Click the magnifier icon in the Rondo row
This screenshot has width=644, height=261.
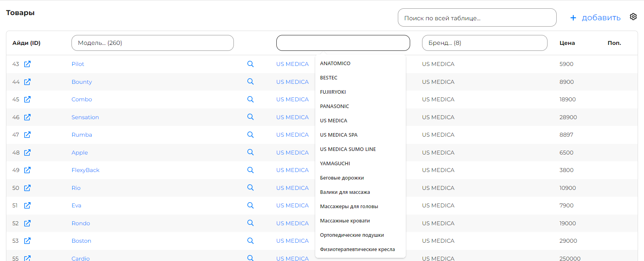[251, 223]
